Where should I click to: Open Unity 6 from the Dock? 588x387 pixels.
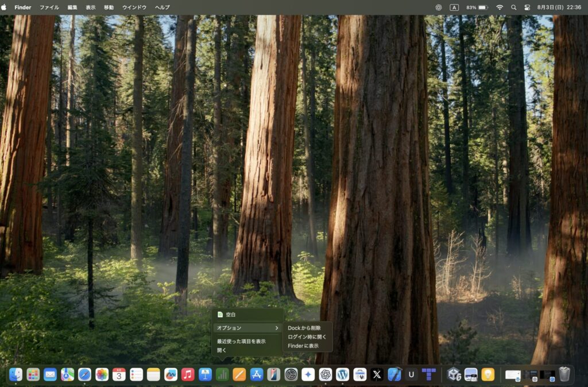(x=454, y=374)
